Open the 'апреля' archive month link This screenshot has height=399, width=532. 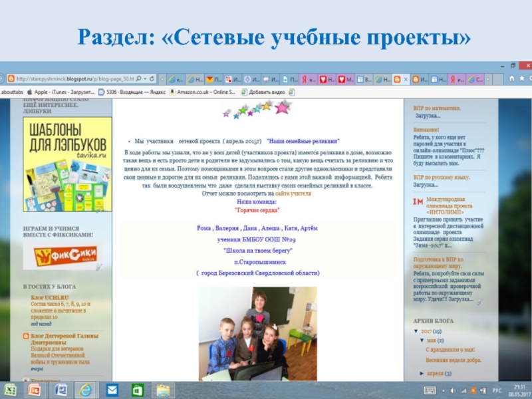tap(435, 374)
